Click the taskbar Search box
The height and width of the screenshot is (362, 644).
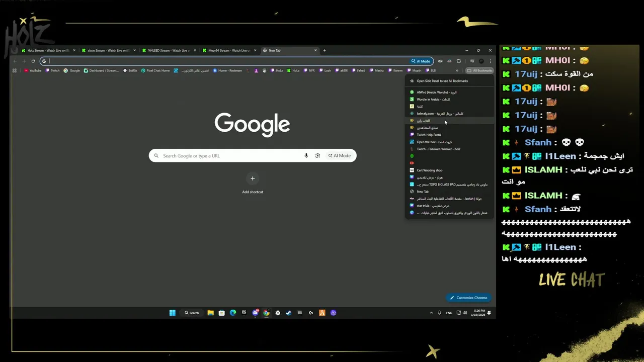[191, 313]
